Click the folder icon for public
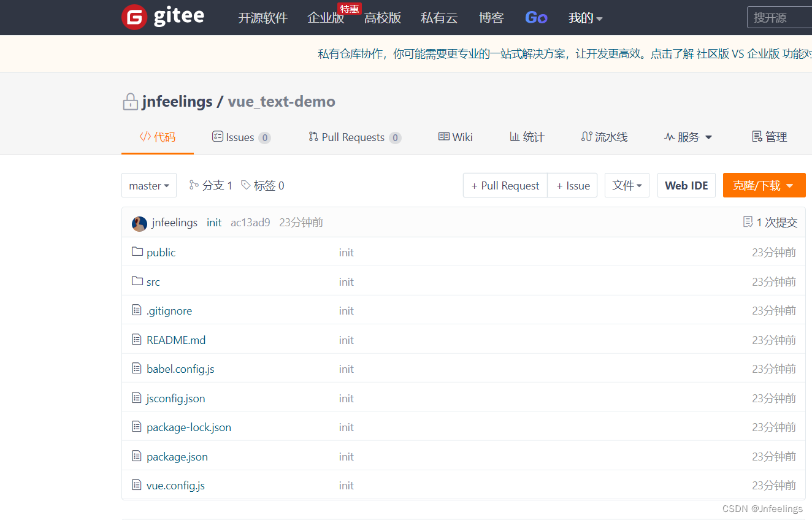The width and height of the screenshot is (812, 520). (137, 251)
